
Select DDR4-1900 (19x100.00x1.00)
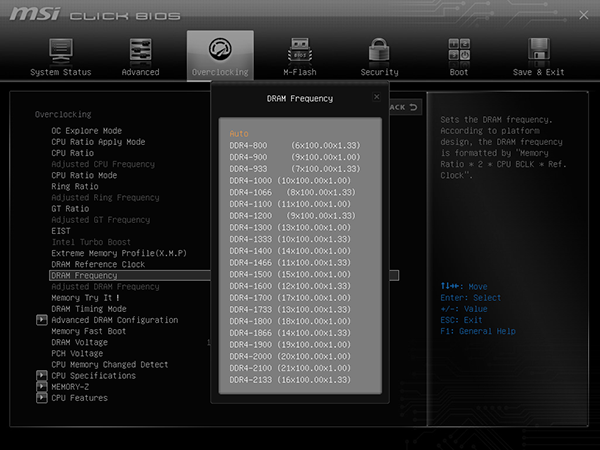(290, 345)
